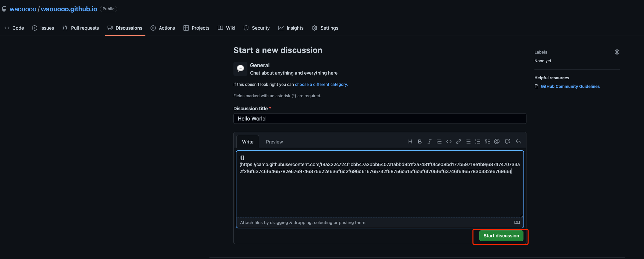Click 'Helpful resources' heading
644x259 pixels.
[552, 78]
